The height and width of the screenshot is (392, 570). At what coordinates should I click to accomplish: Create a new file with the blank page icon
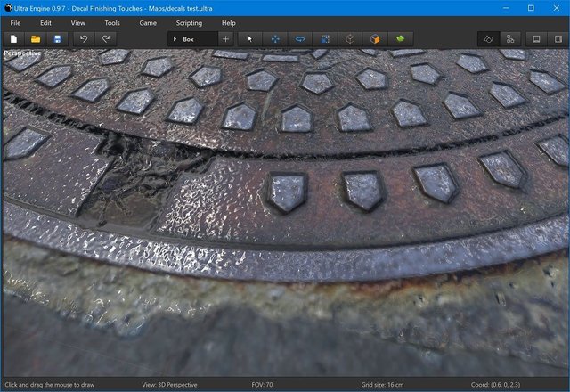pyautogui.click(x=13, y=39)
